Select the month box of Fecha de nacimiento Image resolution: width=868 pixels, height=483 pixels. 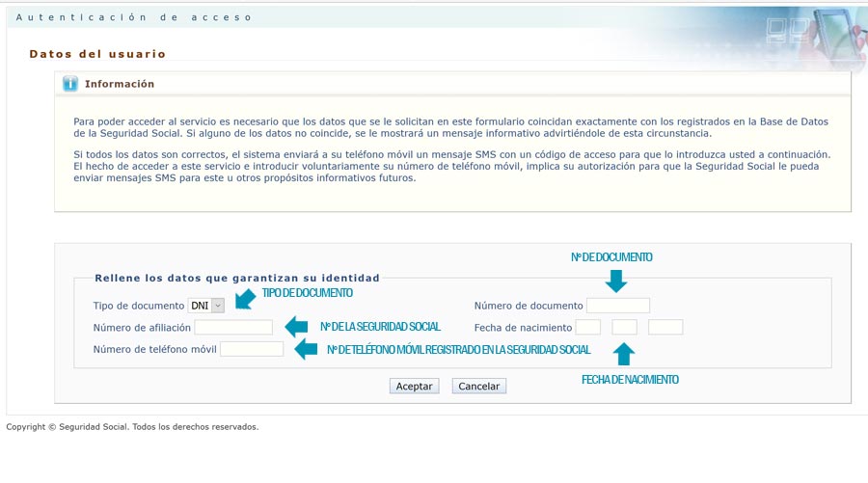coord(624,328)
